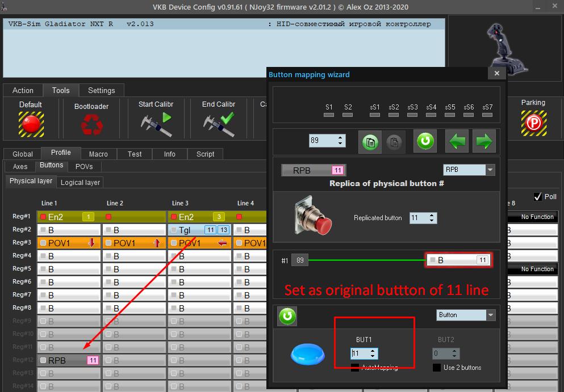Viewport: 564px width, 392px height.
Task: Paste button mapping in the wizard
Action: click(x=394, y=142)
